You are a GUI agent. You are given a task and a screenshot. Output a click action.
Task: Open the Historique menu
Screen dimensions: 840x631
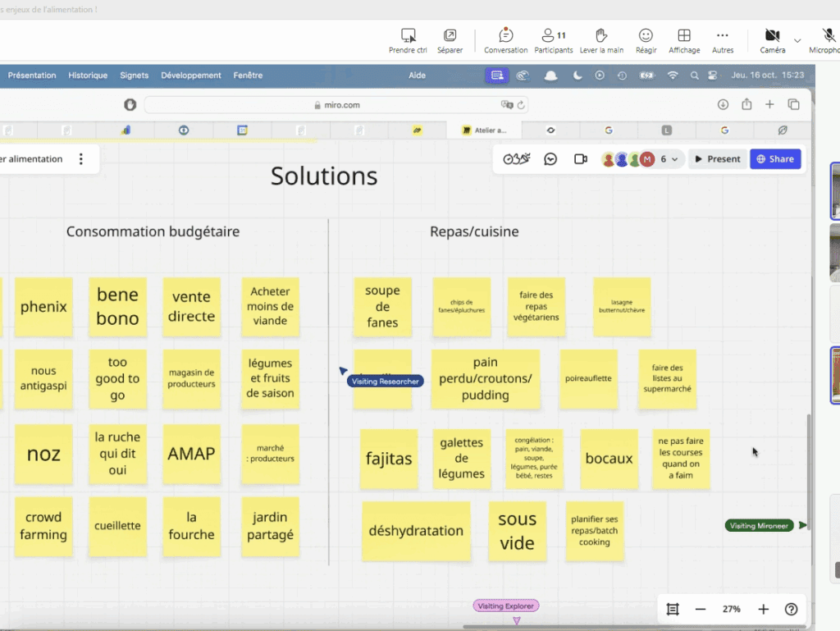click(88, 75)
